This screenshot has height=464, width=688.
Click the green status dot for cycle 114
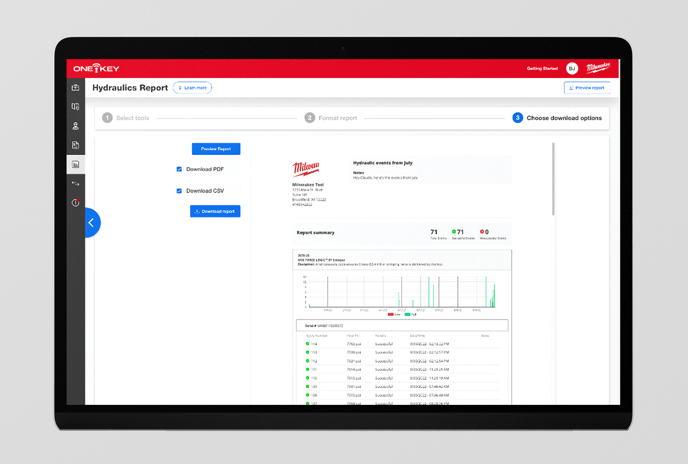(307, 344)
